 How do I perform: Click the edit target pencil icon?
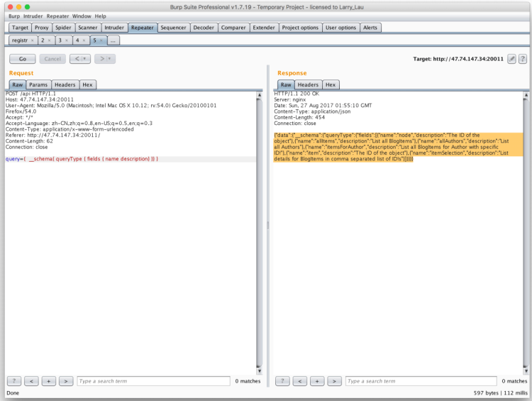point(512,59)
